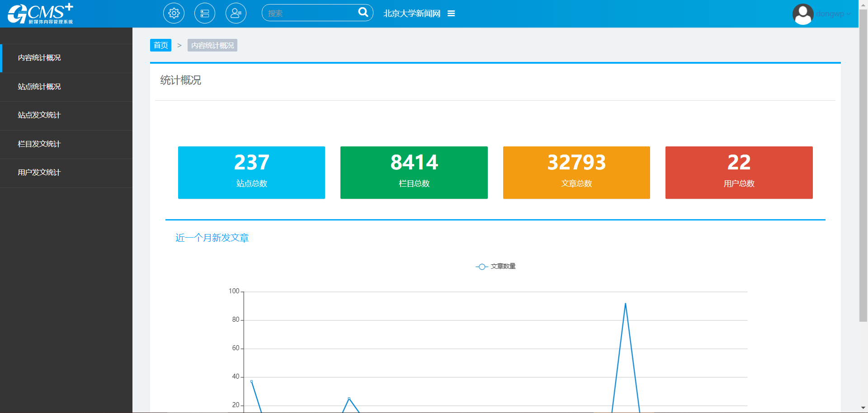Open 用户发文统计 in the sidebar
Screen dimensions: 868x413
[x=39, y=173]
